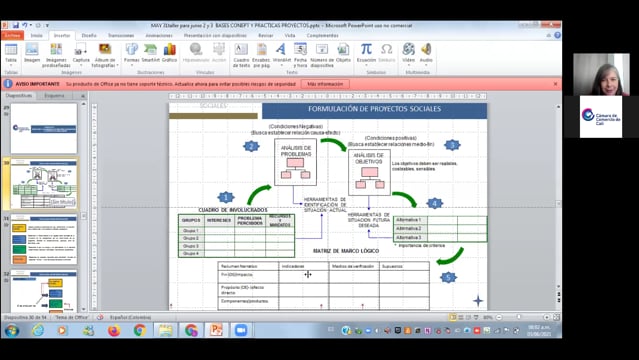The image size is (639, 360).
Task: Insert Fecha y hora
Action: pyautogui.click(x=300, y=55)
